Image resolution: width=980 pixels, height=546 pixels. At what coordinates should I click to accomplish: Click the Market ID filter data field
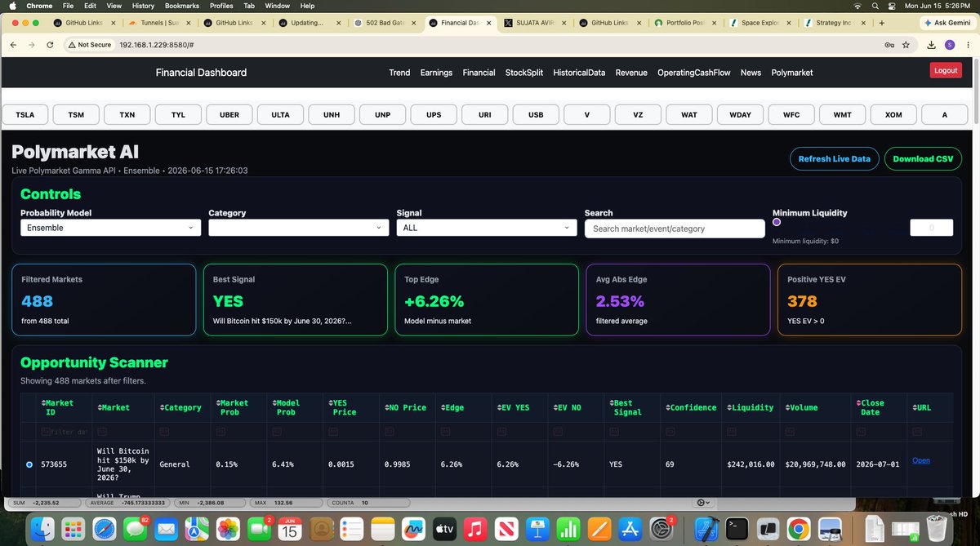point(65,432)
